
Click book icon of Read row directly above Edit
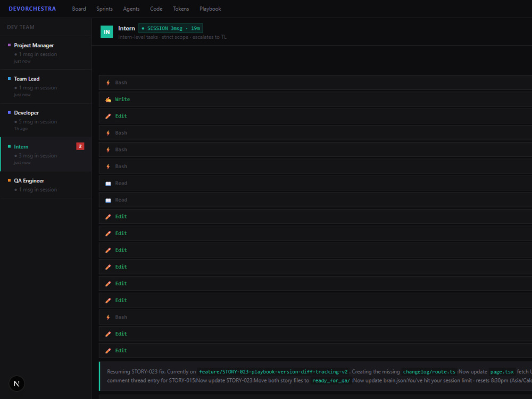108,200
